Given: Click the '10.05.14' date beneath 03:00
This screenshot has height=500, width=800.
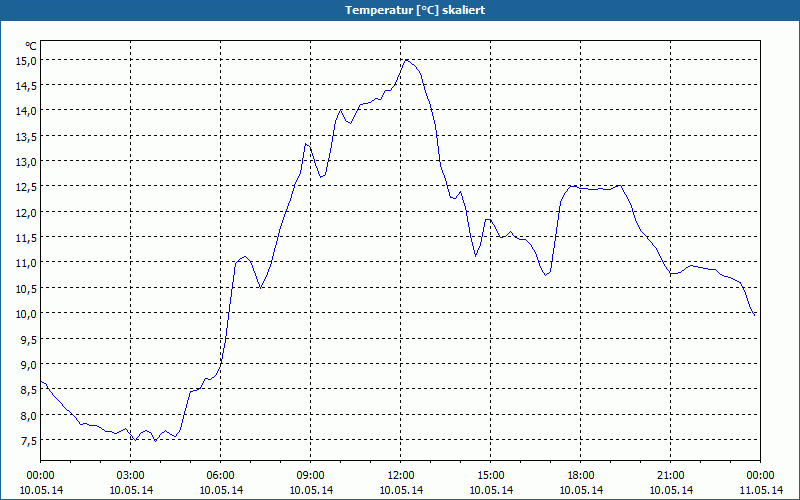Looking at the screenshot, I should (131, 490).
